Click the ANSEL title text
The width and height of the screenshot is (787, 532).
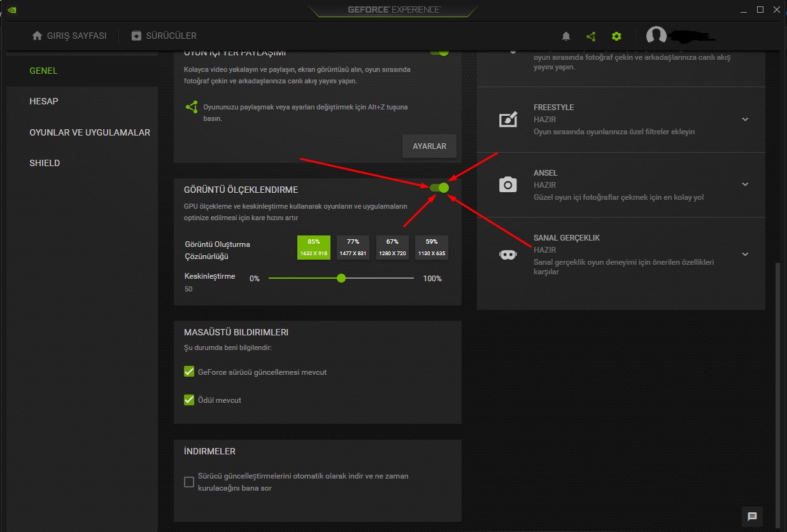point(546,173)
